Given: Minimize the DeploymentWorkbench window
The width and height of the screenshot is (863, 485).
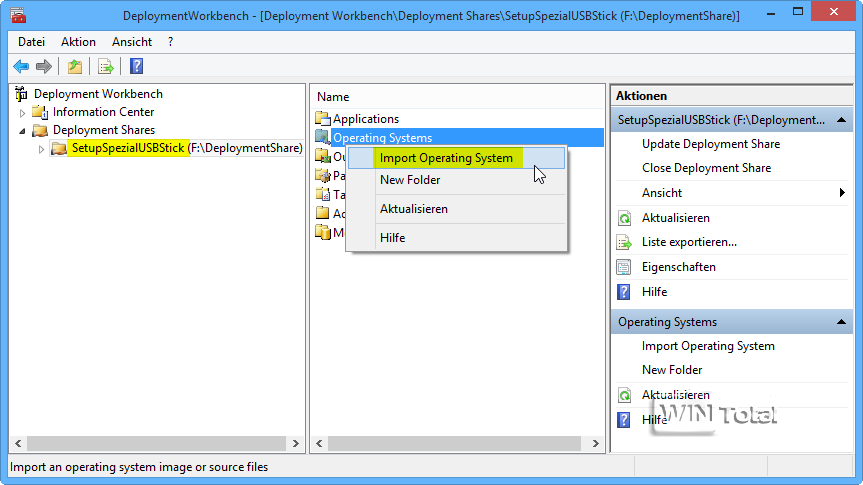Looking at the screenshot, I should click(771, 13).
